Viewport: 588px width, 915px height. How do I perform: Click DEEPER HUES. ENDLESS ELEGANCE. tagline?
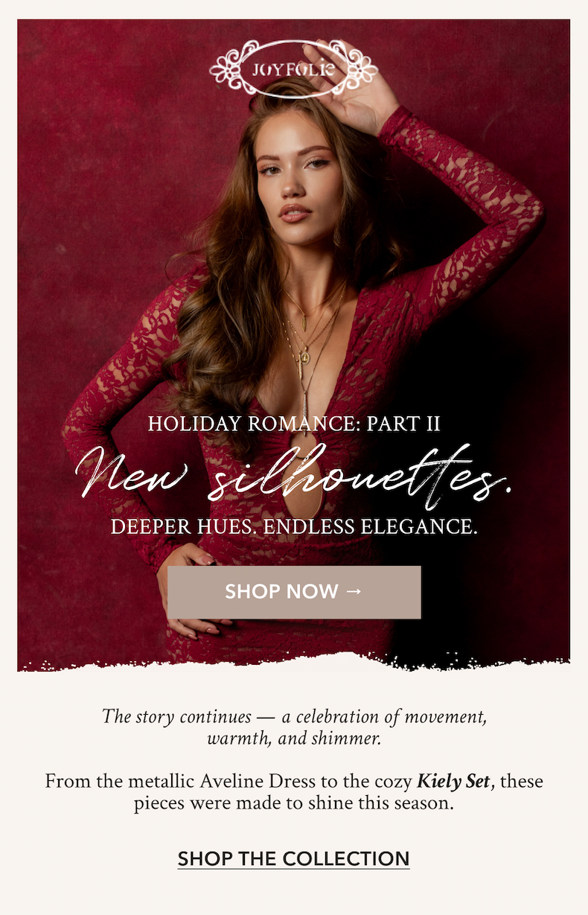294,527
